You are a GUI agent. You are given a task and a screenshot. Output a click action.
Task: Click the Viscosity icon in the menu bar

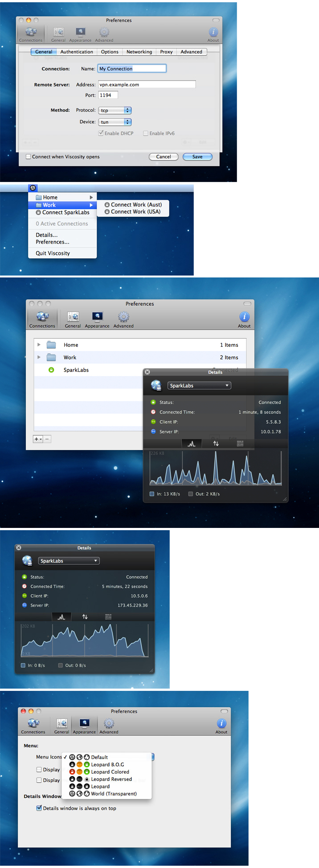33,188
